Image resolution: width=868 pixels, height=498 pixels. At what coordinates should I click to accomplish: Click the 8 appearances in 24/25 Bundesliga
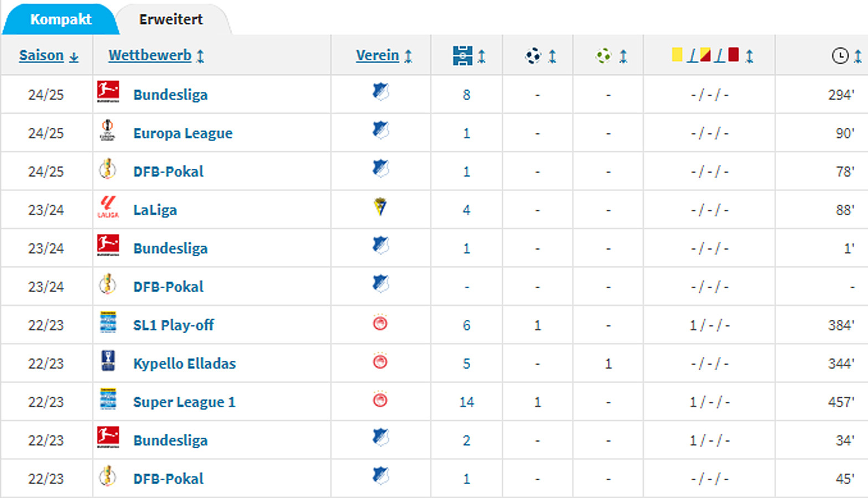(x=466, y=95)
